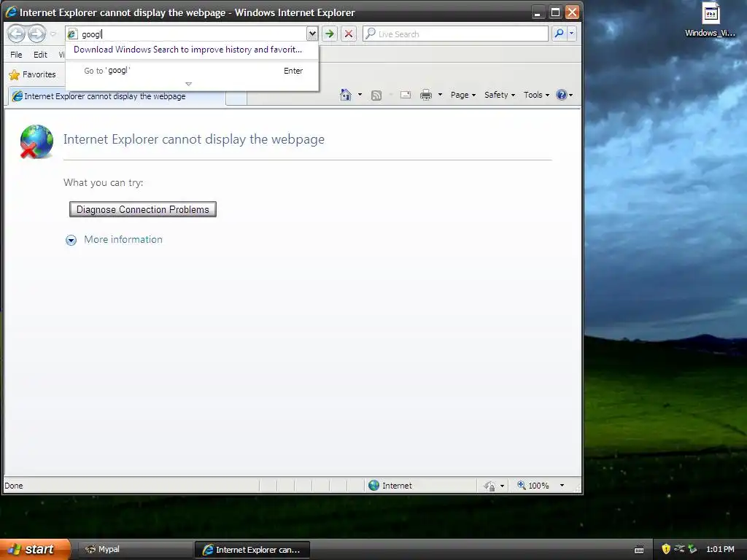Open the Page menu
The height and width of the screenshot is (560, 747).
(x=463, y=95)
